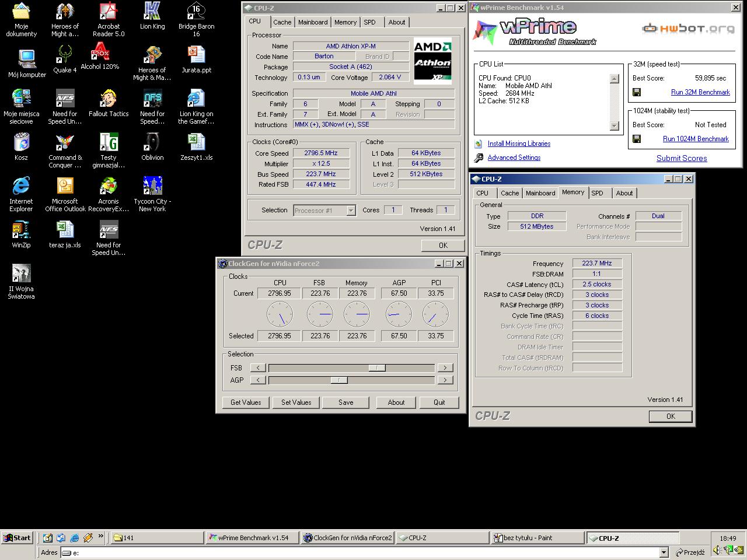Click the Przejdź go button
The height and width of the screenshot is (560, 747).
tap(689, 552)
